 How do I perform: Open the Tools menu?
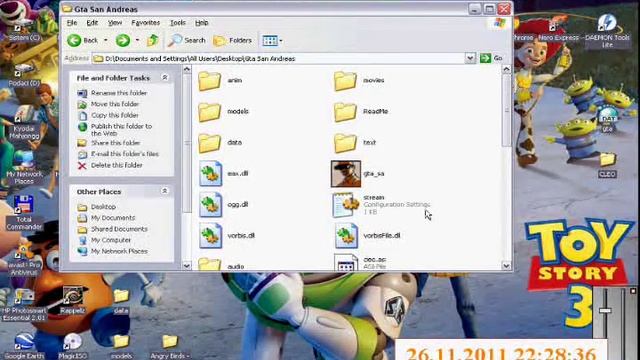click(x=178, y=23)
